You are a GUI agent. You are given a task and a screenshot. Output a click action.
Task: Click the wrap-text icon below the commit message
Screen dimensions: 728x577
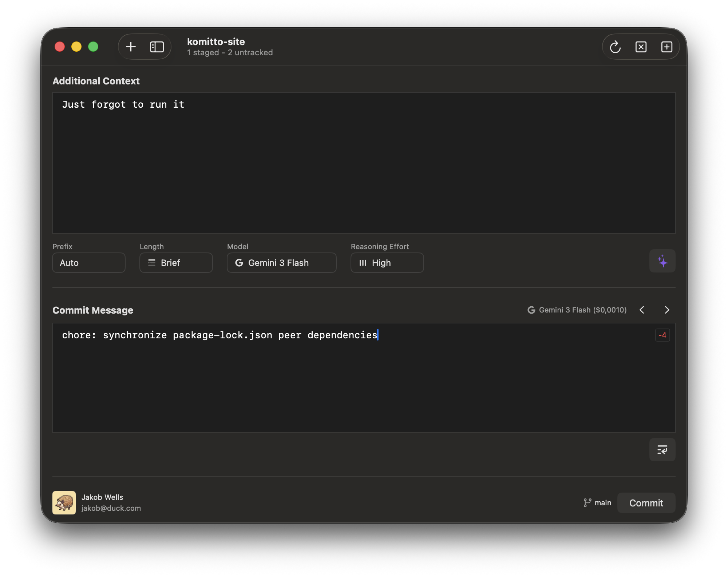coord(662,450)
